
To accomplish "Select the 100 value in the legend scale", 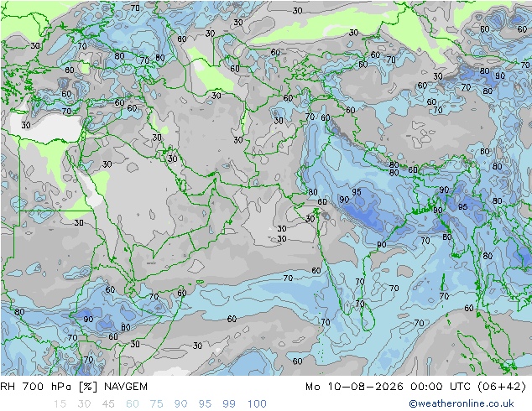I will click(257, 404).
